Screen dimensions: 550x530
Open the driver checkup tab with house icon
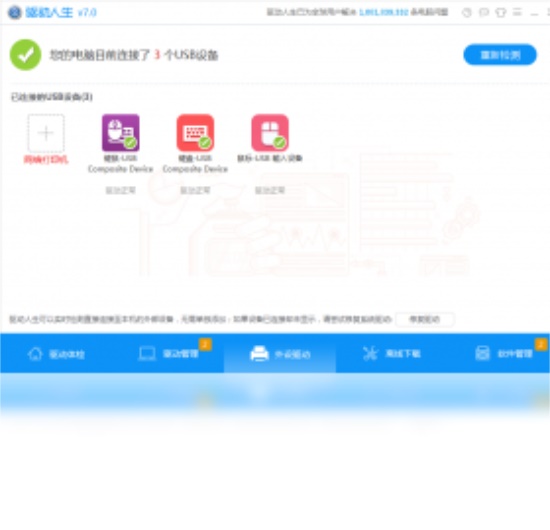56,354
